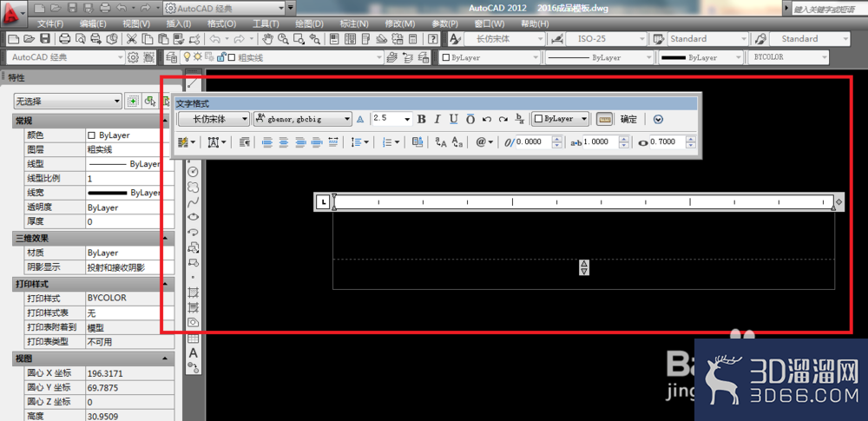
Task: Click the 确定 button in Text Formatting
Action: (x=628, y=119)
